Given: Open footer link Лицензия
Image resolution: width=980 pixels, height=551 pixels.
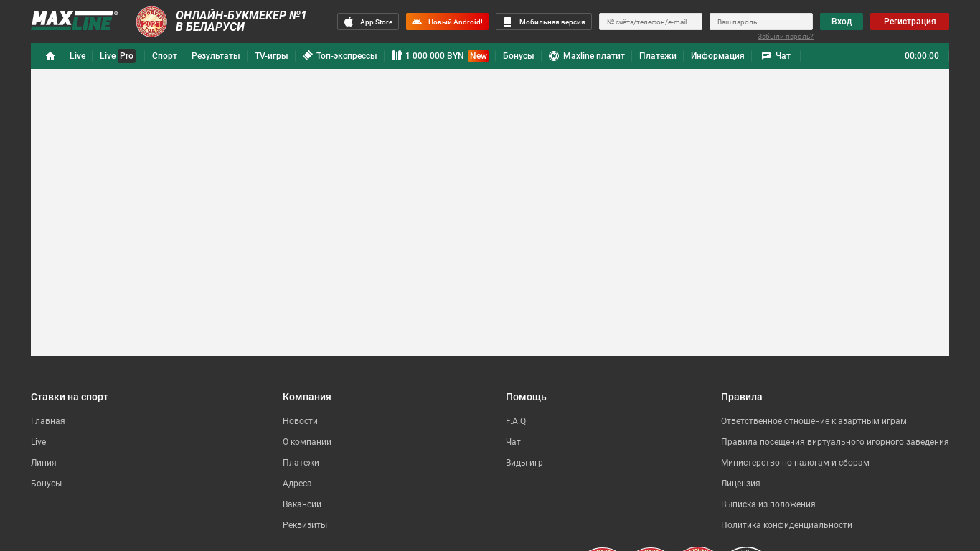Looking at the screenshot, I should (740, 484).
